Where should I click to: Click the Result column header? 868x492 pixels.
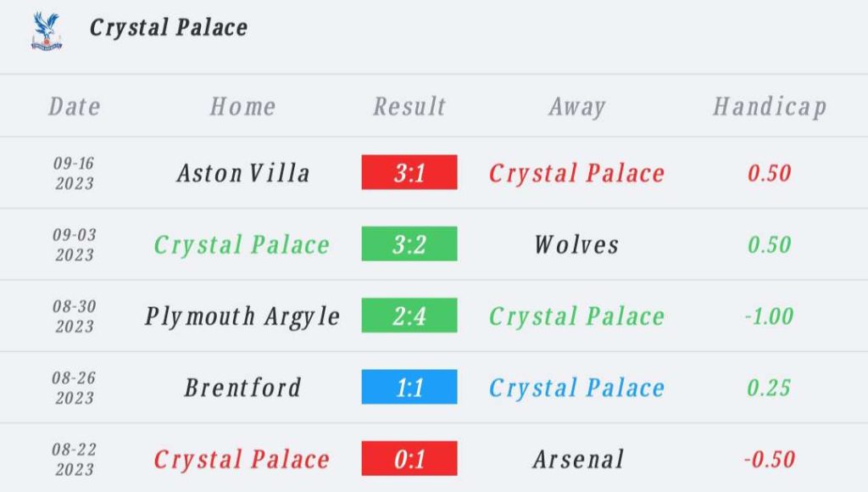(x=409, y=106)
